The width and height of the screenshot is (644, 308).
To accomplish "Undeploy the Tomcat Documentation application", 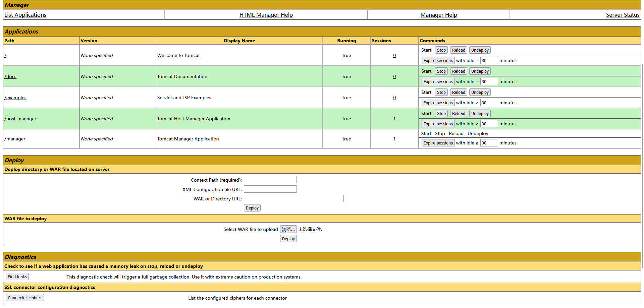I will coord(480,71).
